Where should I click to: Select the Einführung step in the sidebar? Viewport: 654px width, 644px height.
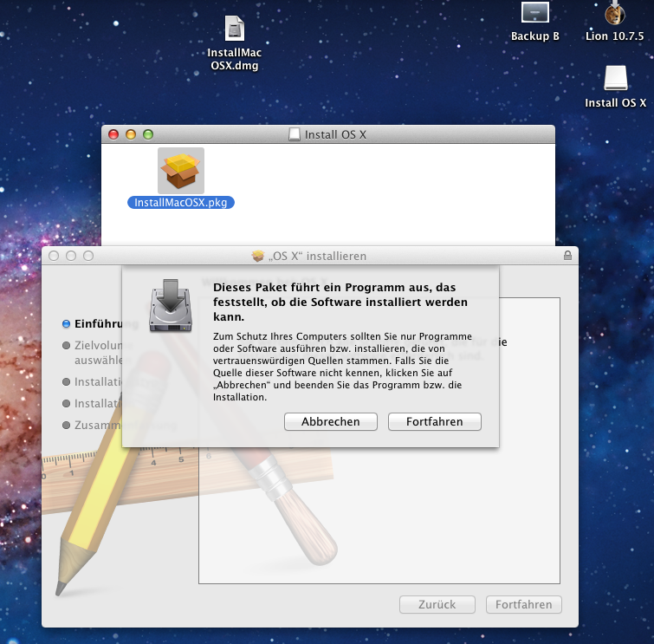click(99, 324)
